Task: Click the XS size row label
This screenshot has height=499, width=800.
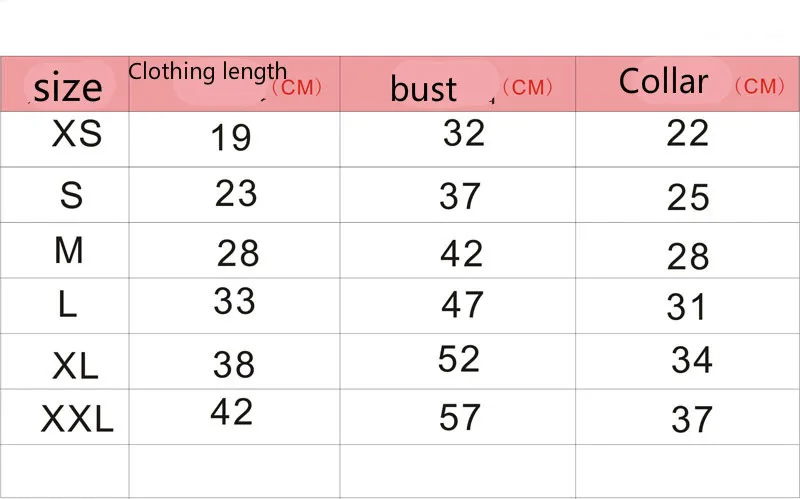Action: [77, 134]
